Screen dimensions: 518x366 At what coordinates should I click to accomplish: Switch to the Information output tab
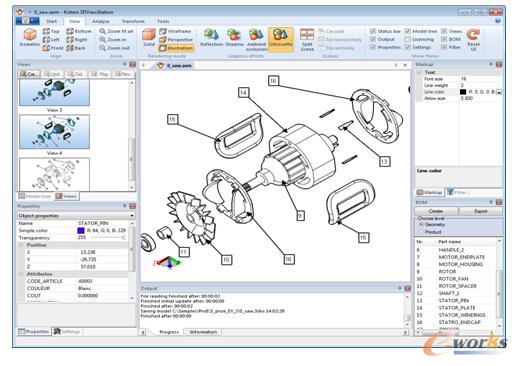203,332
